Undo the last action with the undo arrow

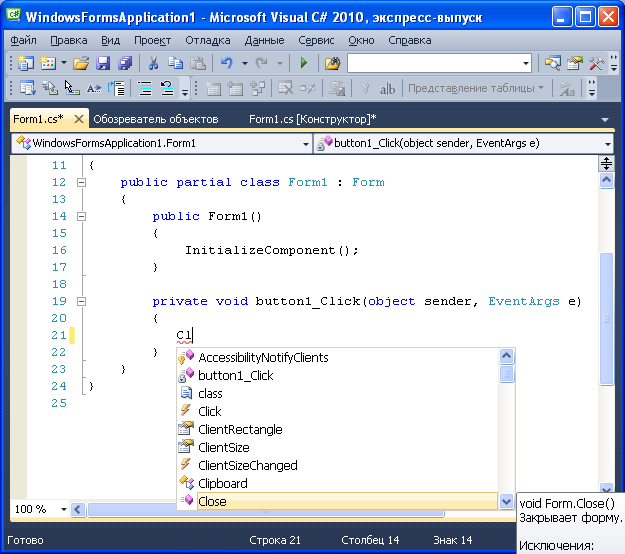pos(227,63)
